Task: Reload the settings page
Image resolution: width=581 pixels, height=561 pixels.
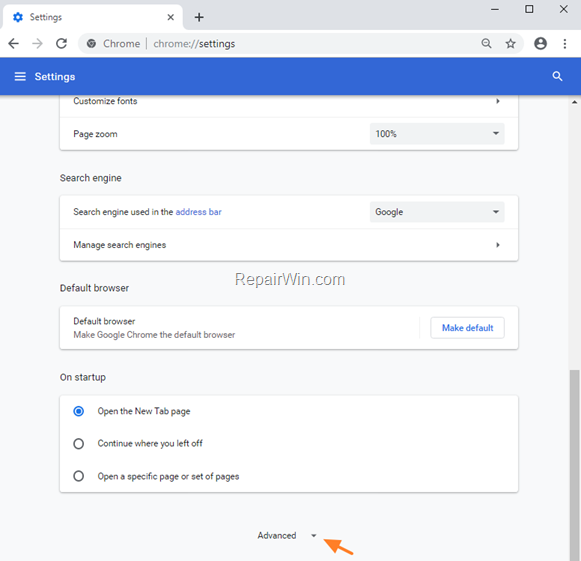Action: [x=62, y=44]
